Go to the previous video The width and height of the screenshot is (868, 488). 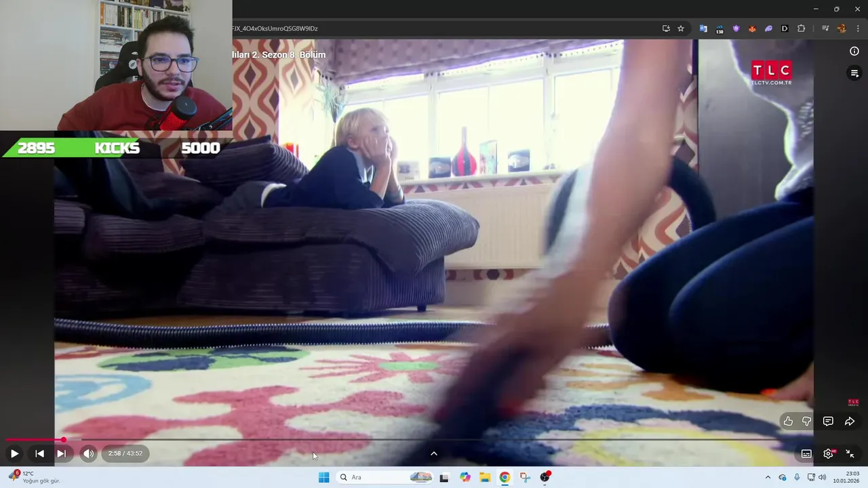click(x=39, y=453)
